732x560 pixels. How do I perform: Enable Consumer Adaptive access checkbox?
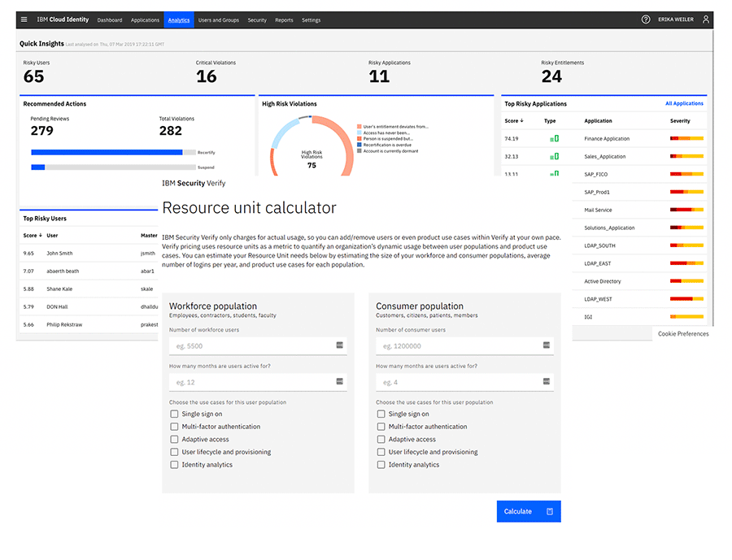point(381,439)
